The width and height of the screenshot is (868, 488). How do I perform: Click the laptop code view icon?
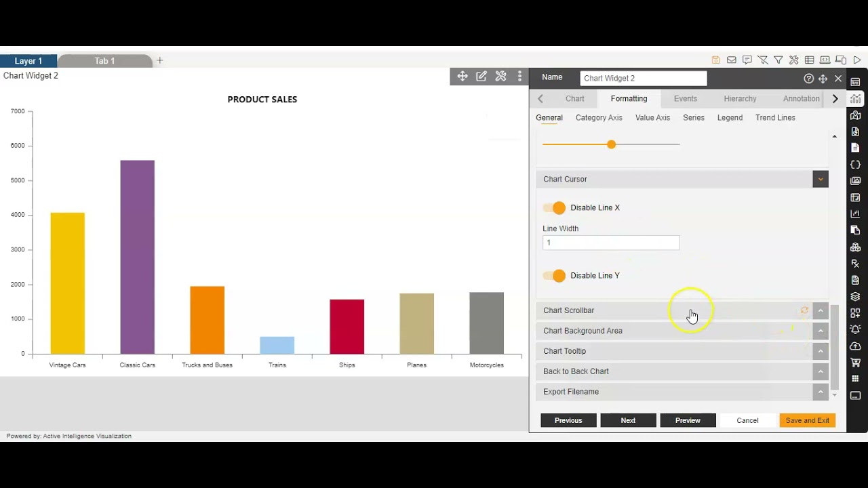825,60
